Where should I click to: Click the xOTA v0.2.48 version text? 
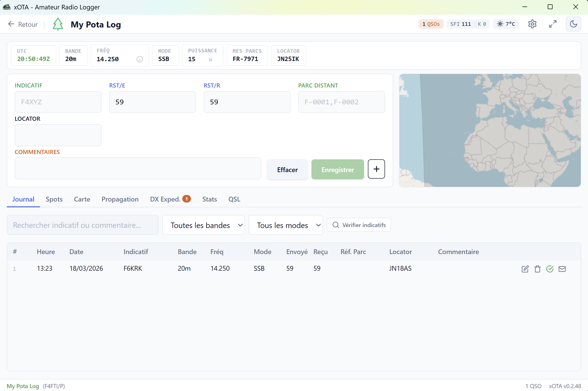(x=565, y=386)
